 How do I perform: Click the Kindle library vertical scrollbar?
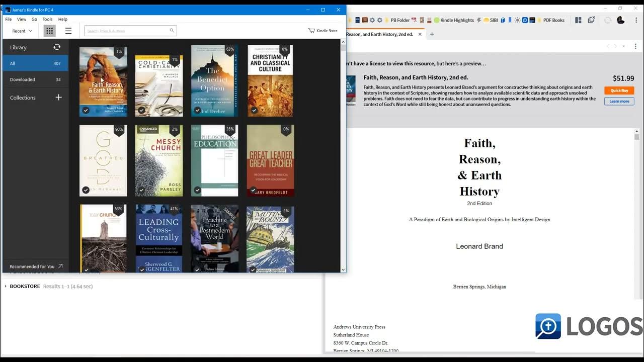coord(343,156)
